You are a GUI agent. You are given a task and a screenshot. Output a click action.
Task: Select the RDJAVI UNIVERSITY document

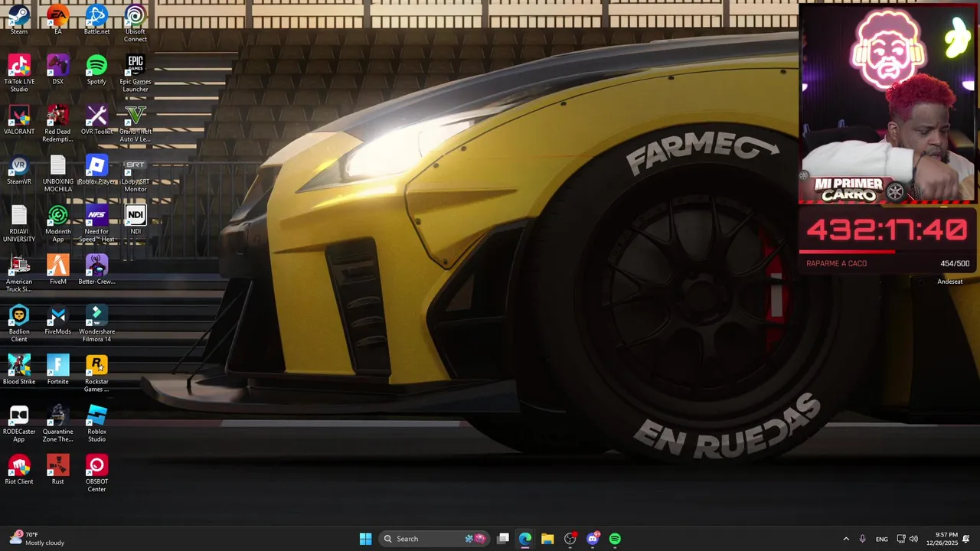click(x=19, y=224)
